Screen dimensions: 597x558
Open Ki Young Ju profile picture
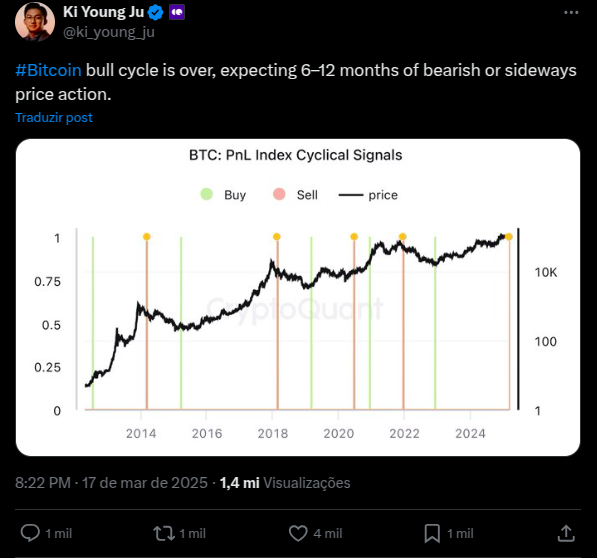35,22
